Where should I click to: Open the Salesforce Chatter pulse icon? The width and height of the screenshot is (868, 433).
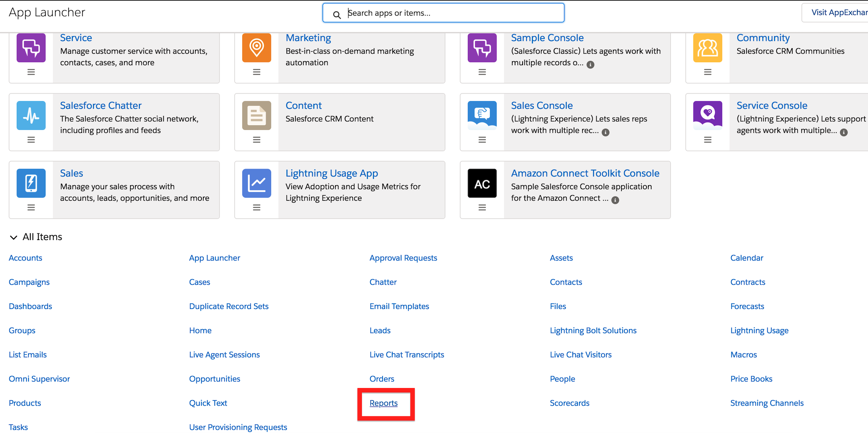pos(31,115)
